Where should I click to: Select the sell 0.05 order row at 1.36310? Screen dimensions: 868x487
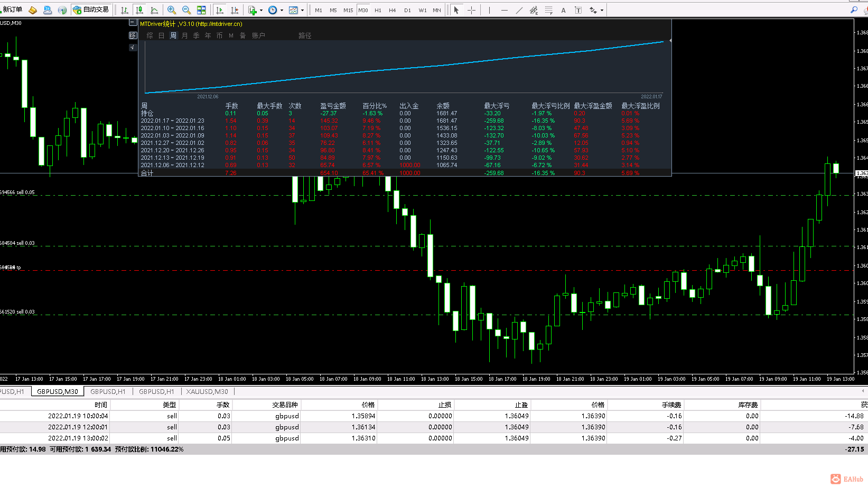[434, 438]
